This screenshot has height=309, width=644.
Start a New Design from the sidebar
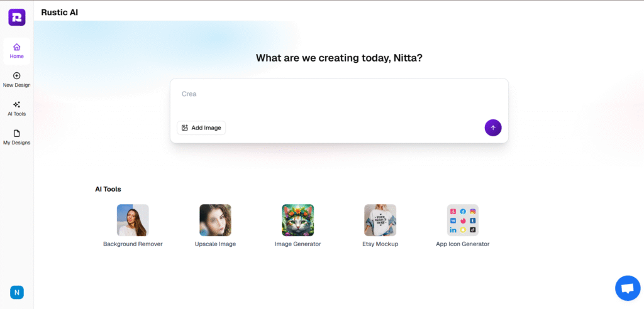16,79
